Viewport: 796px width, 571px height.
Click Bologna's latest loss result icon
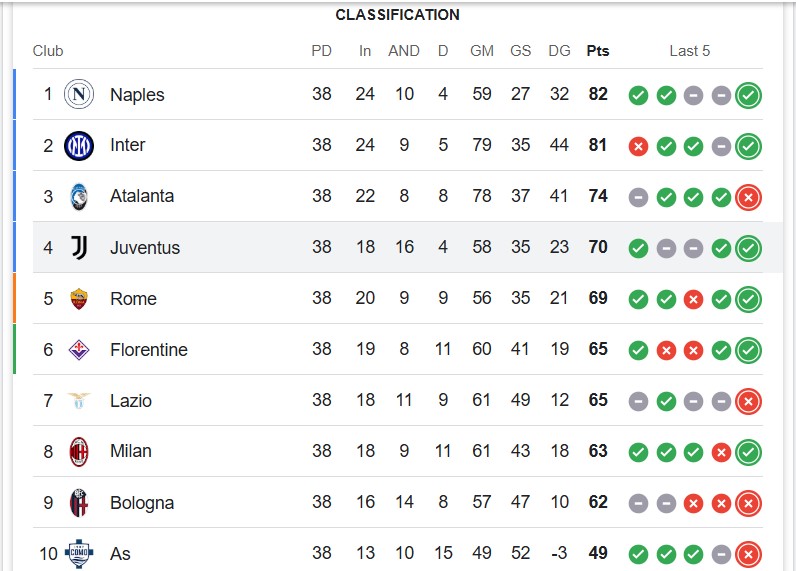(748, 503)
